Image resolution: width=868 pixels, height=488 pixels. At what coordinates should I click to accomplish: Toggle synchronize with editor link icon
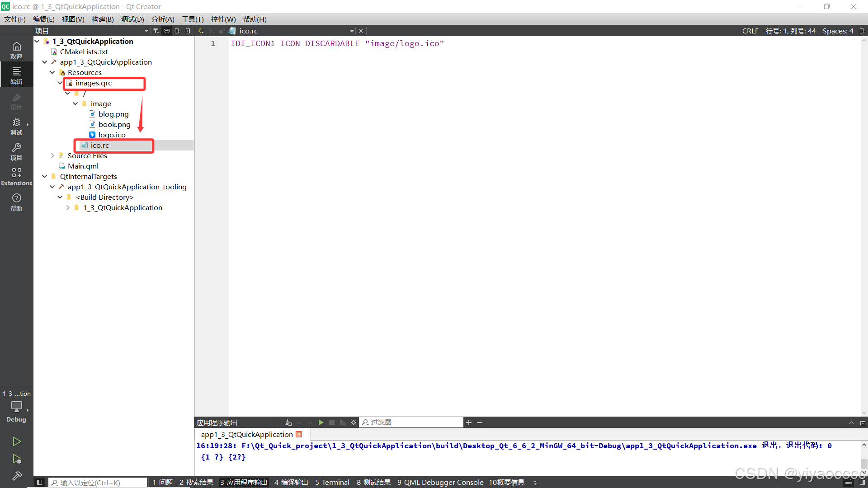point(166,30)
